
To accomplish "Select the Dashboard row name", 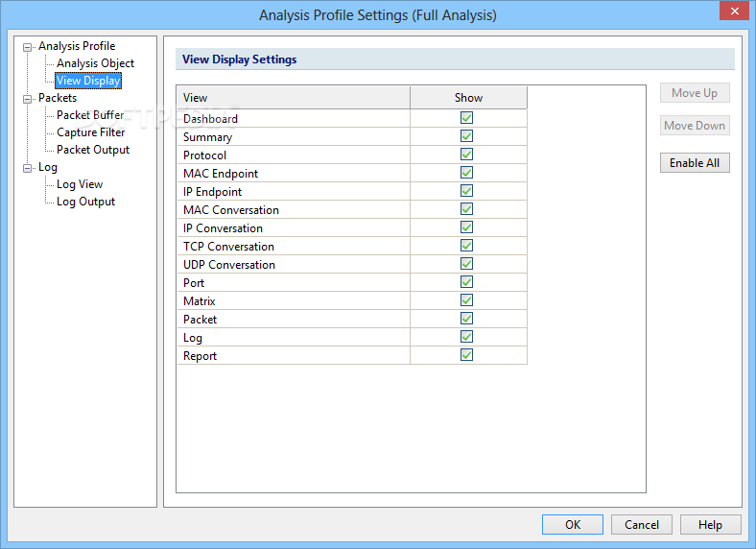I will click(x=210, y=119).
